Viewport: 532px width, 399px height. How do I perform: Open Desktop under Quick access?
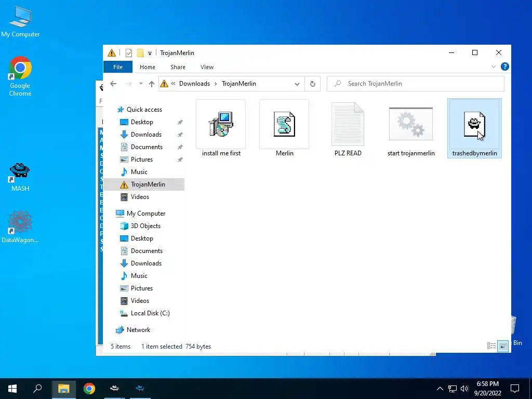(x=142, y=122)
